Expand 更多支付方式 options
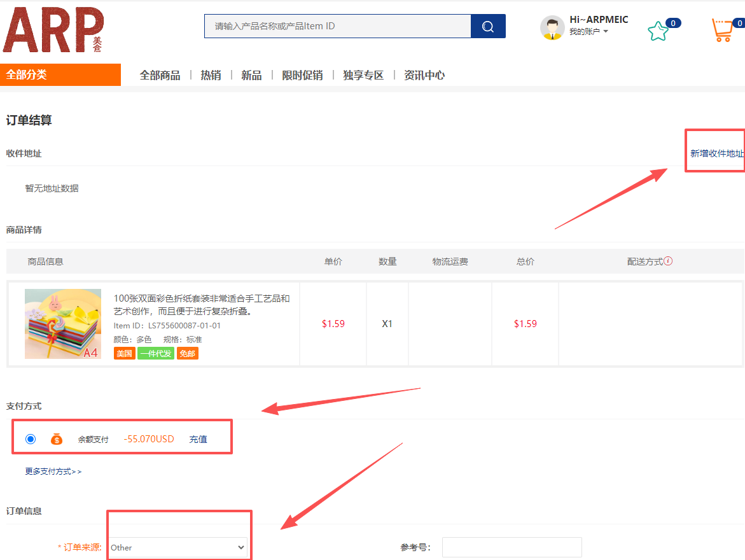The width and height of the screenshot is (745, 560). click(53, 472)
